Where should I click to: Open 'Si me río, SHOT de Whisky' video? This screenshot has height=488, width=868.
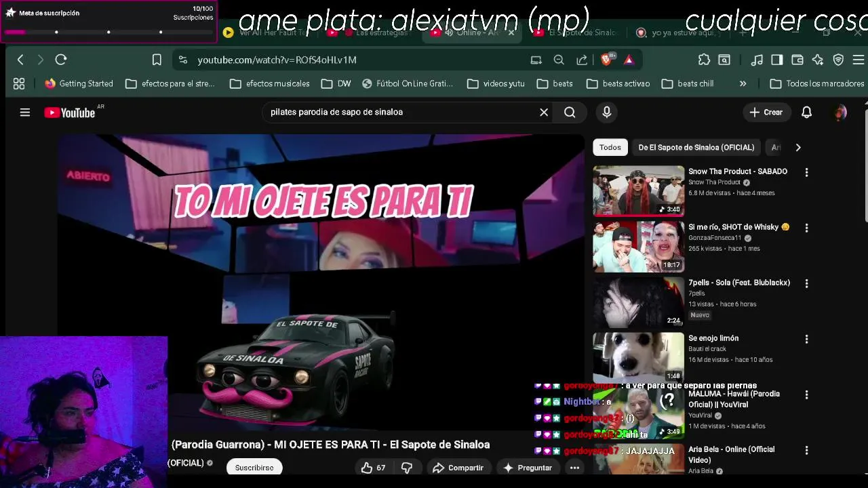pos(639,246)
